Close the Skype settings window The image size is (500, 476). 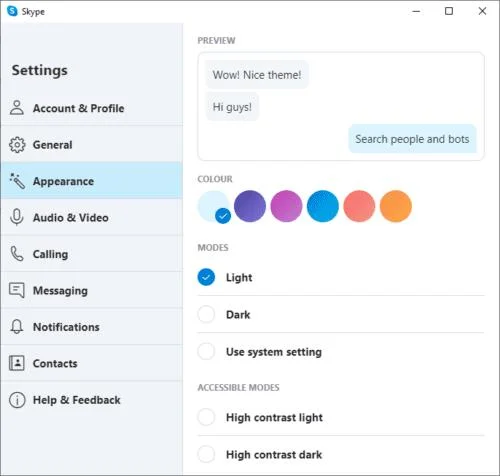click(482, 11)
